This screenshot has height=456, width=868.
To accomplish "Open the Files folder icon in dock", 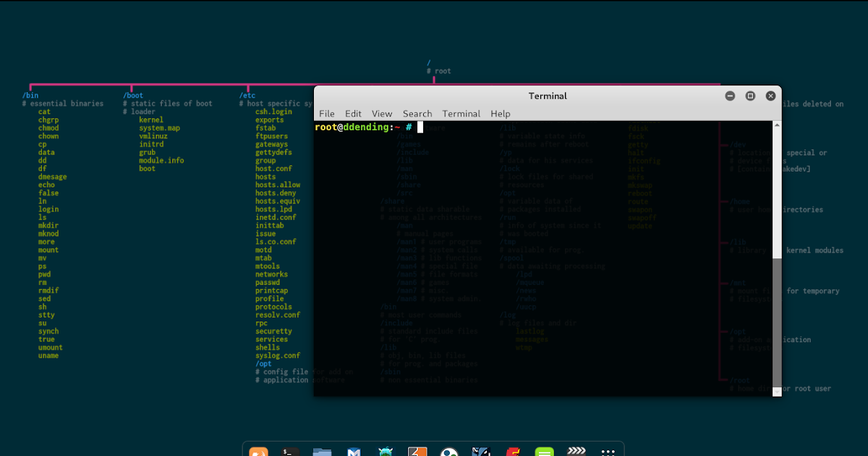I will tap(323, 452).
